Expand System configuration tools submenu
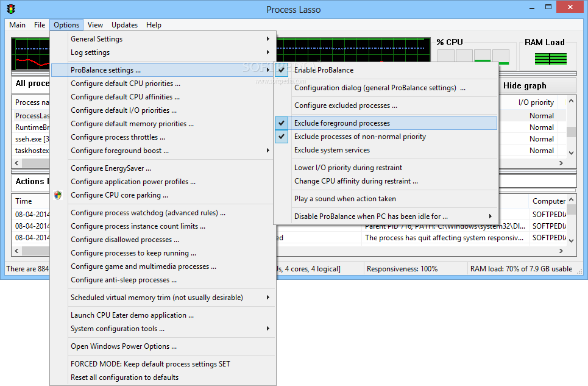Screen dimensions: 588x386 tap(163, 329)
